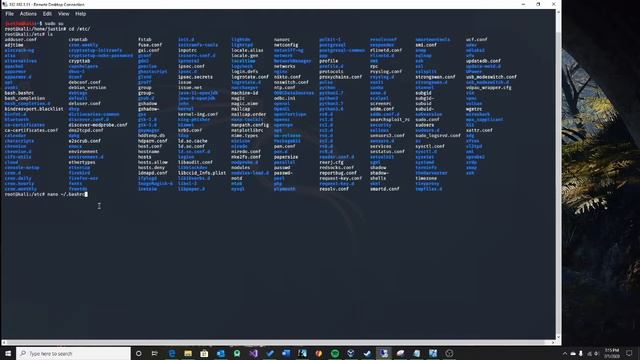
Task: Click the 'Type here to search' box
Action: [73, 353]
